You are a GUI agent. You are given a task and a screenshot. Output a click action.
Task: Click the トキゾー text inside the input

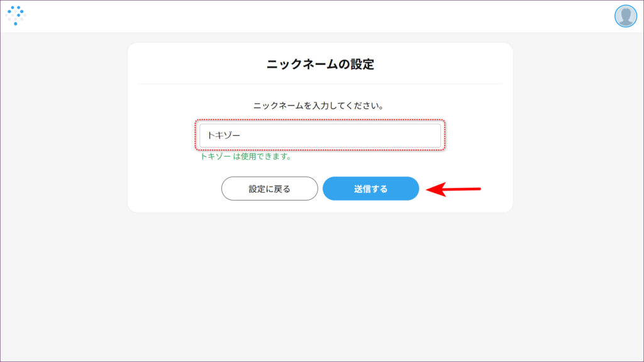(x=224, y=136)
